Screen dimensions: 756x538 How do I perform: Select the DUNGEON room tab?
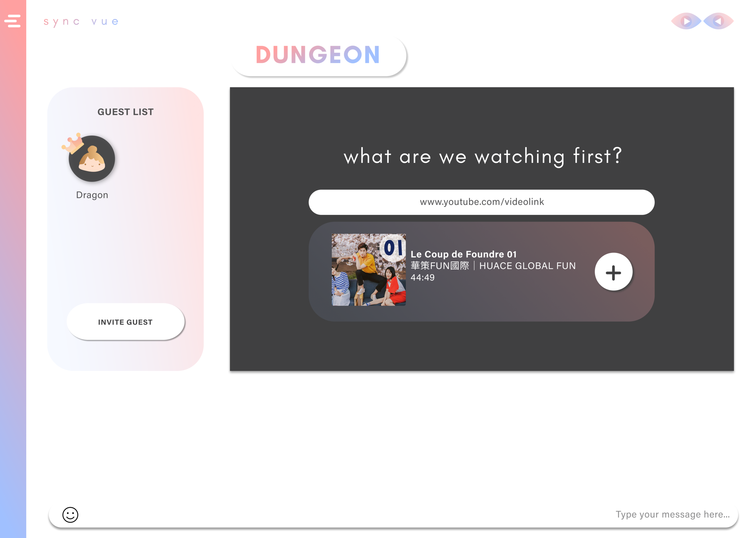pos(318,54)
